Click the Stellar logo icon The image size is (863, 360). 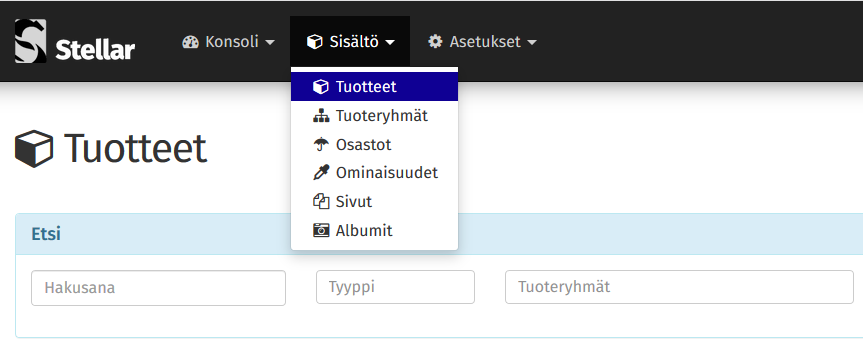[x=30, y=41]
